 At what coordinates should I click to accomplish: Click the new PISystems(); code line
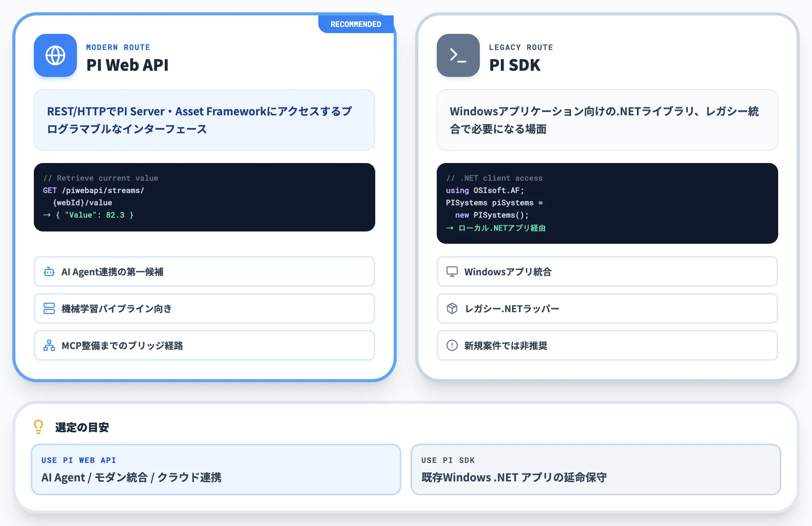(492, 215)
